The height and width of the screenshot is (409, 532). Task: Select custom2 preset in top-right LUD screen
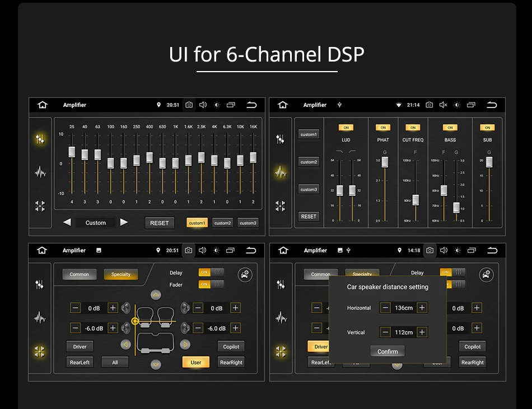(309, 162)
